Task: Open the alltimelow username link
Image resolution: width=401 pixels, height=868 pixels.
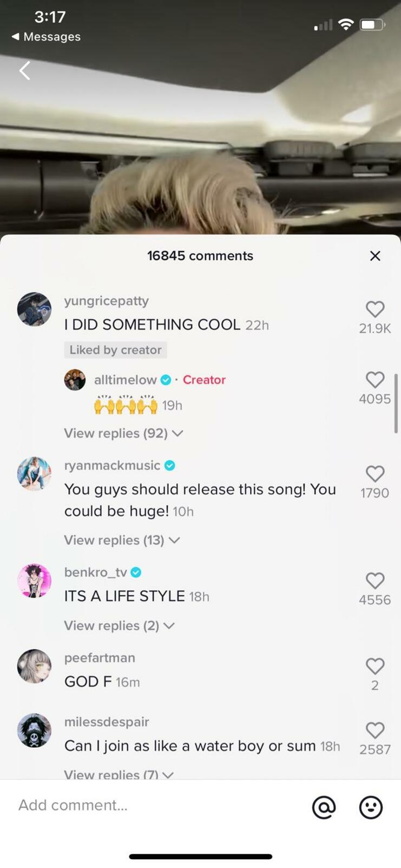Action: pyautogui.click(x=126, y=380)
